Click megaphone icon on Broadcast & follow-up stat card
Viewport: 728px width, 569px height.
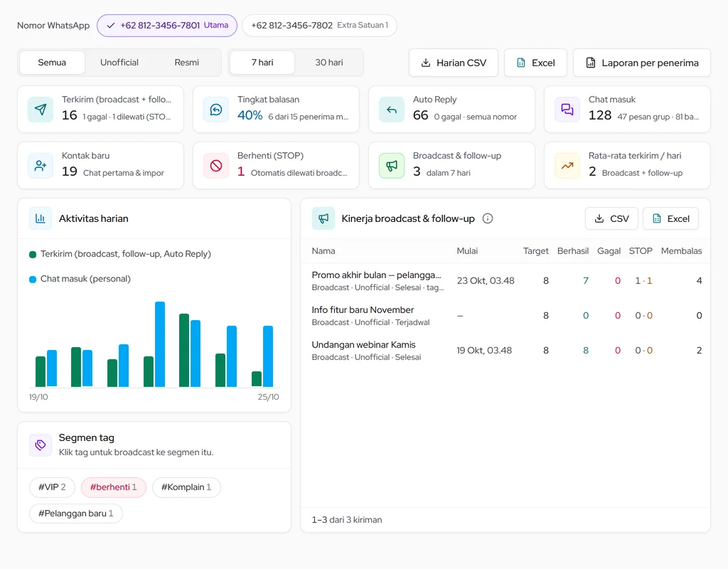pos(392,166)
